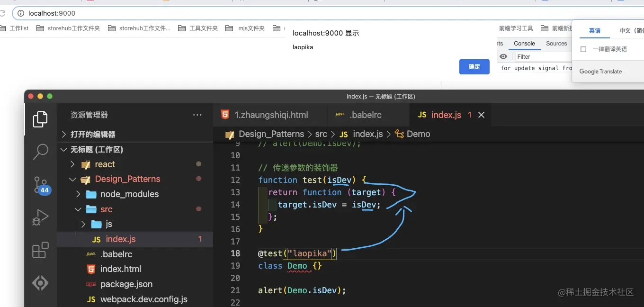Open the Explorer icon in VS Code activity bar
Viewport: 644px width, 307px height.
40,119
